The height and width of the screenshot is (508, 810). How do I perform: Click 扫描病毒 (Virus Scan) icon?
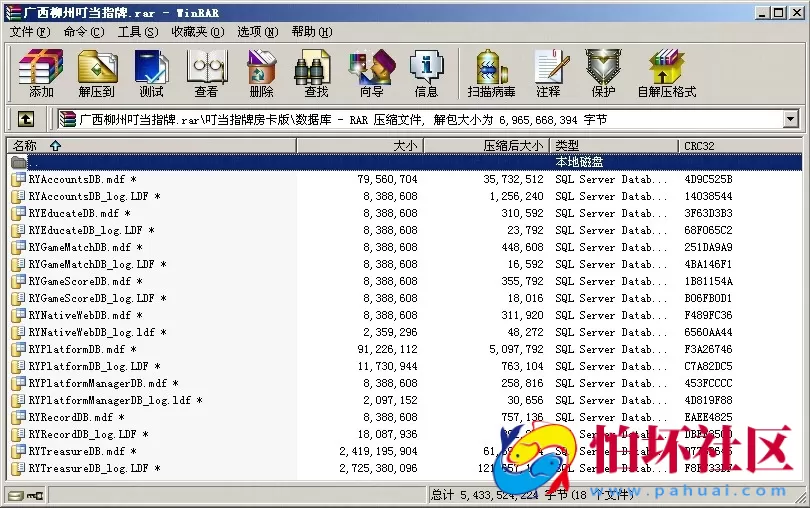coord(491,71)
